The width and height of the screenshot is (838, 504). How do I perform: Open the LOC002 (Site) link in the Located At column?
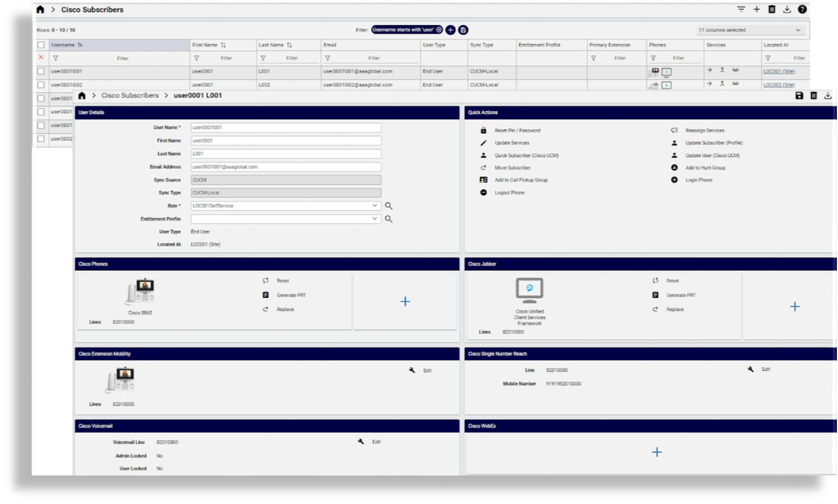click(x=779, y=85)
